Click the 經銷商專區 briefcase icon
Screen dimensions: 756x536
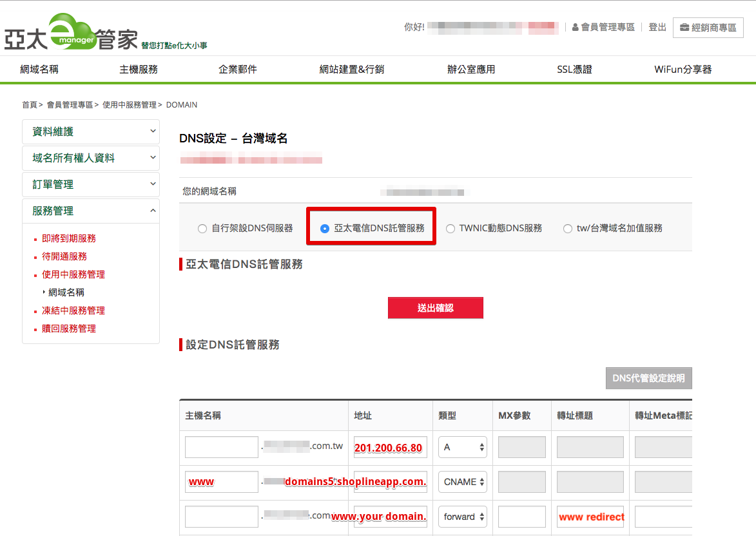click(x=684, y=28)
